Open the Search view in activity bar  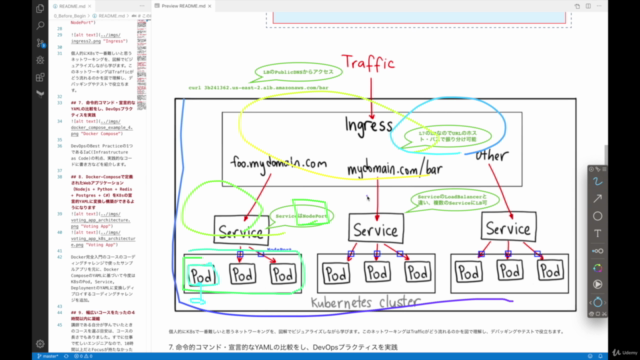[40, 26]
